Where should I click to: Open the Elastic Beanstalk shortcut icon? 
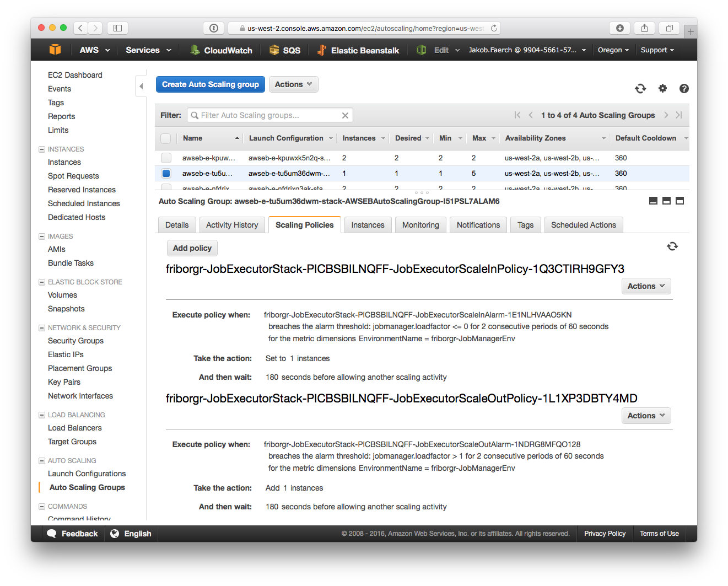point(322,50)
